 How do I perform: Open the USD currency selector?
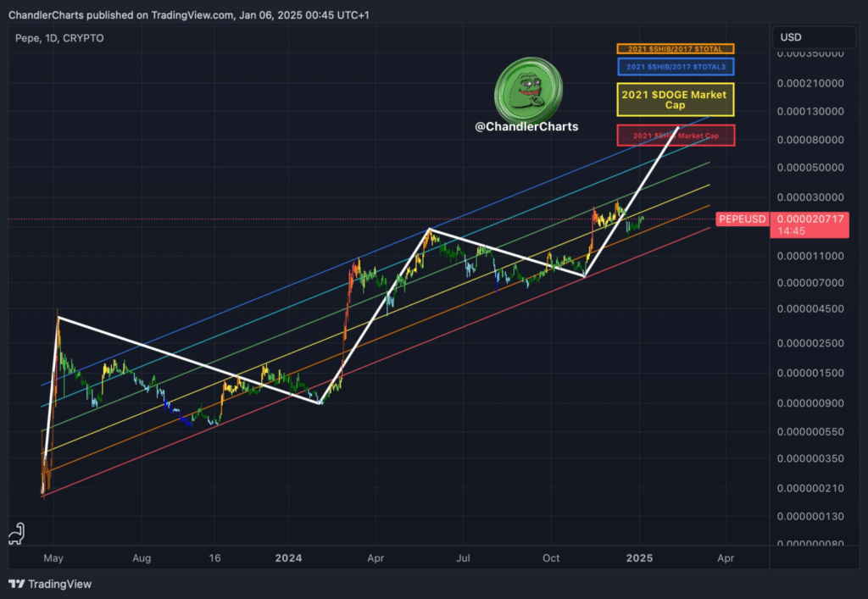click(815, 37)
